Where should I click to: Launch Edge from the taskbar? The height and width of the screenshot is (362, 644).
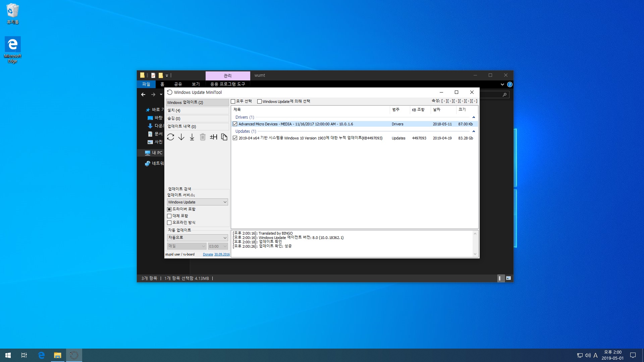point(41,355)
